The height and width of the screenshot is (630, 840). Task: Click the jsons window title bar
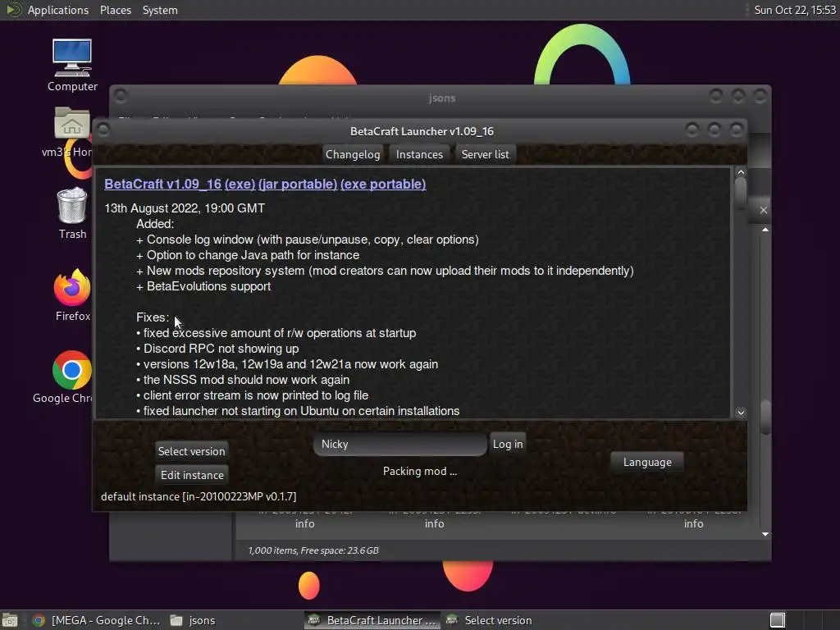(441, 98)
